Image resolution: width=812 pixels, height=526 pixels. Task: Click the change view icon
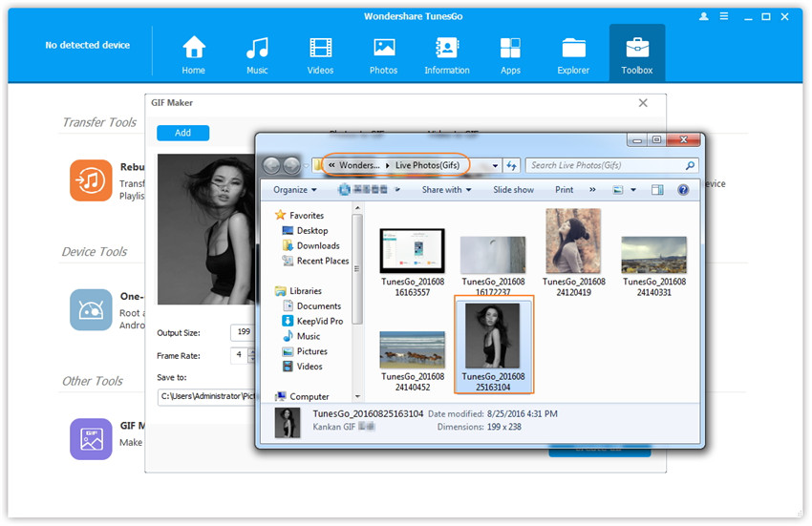click(617, 190)
